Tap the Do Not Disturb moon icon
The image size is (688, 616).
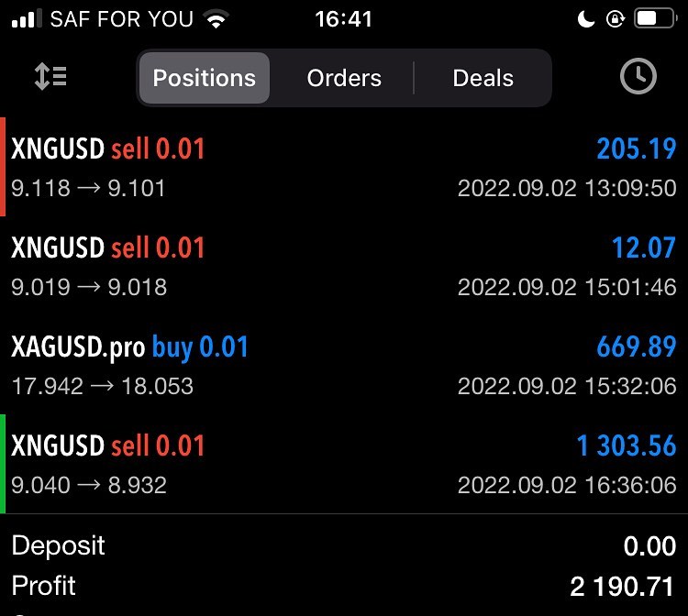[x=587, y=19]
